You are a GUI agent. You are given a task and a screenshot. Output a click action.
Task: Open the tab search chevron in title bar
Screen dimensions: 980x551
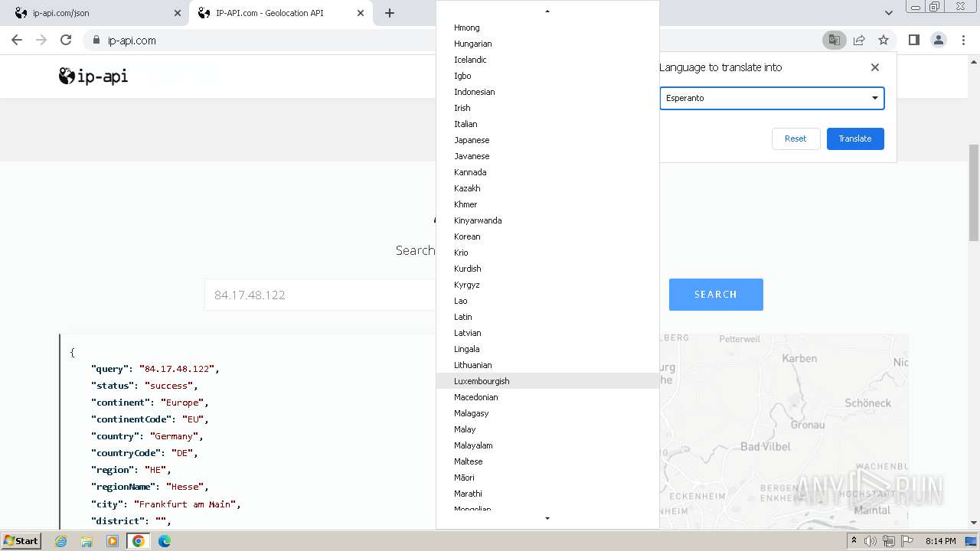pyautogui.click(x=889, y=13)
